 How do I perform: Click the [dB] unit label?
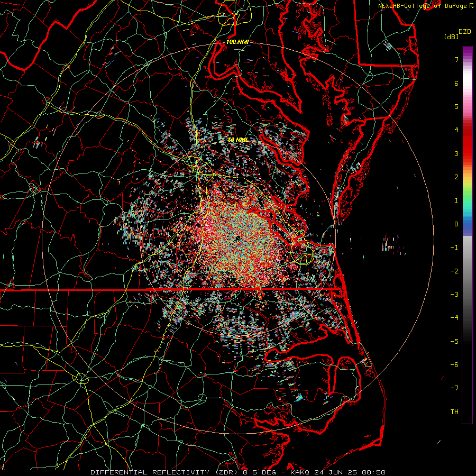[x=452, y=36]
